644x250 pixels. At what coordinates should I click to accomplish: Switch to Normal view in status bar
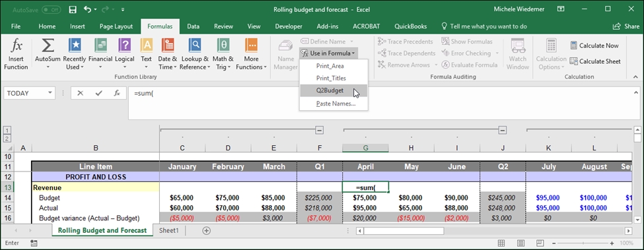[502, 243]
